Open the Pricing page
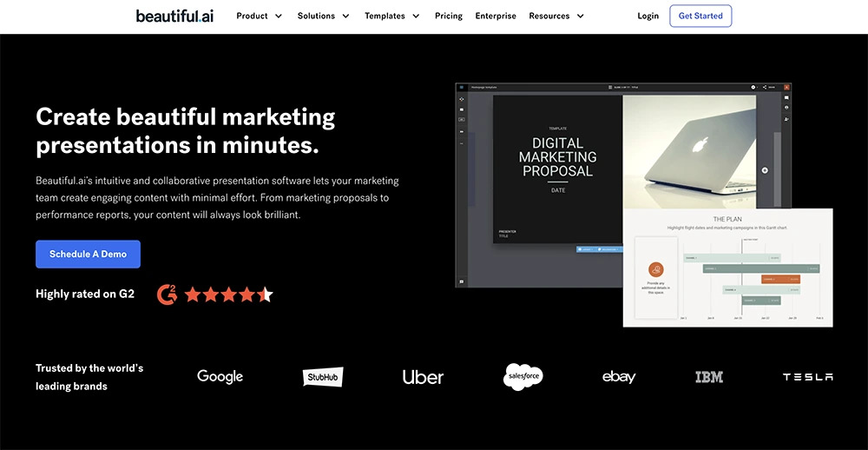The height and width of the screenshot is (450, 868). tap(449, 16)
